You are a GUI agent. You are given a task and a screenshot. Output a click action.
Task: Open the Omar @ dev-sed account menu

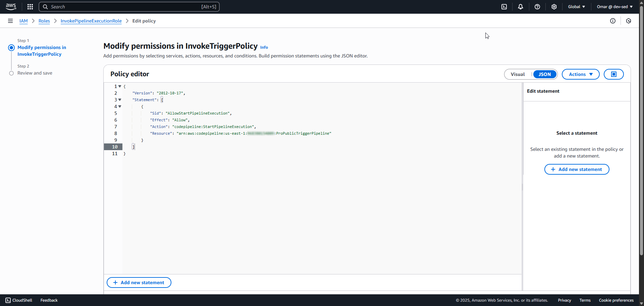[615, 7]
